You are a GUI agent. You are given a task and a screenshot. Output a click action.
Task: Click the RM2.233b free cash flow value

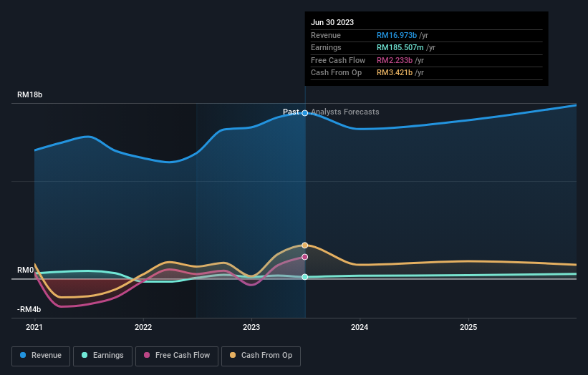pos(395,60)
